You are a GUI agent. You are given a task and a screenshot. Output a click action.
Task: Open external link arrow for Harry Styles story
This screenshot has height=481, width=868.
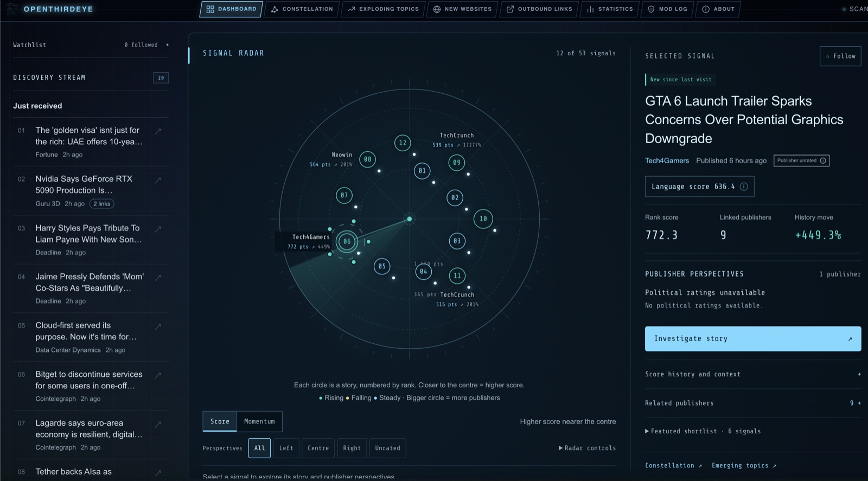158,229
